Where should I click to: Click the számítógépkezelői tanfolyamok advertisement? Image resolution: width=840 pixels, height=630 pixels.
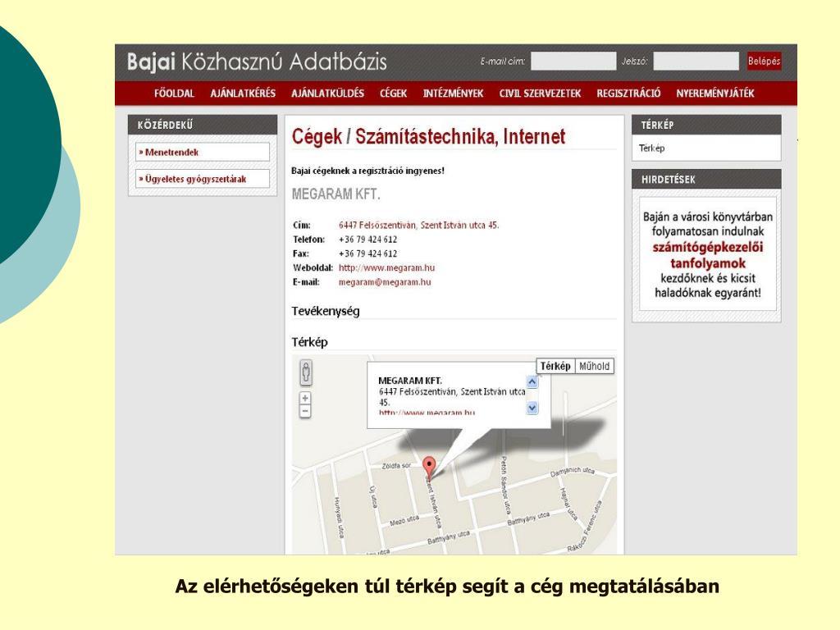tap(707, 254)
